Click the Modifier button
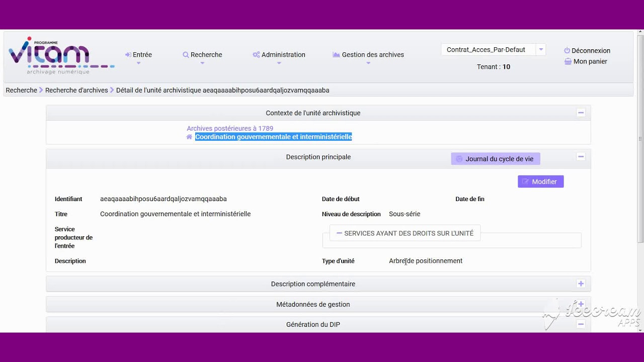This screenshot has height=362, width=644. 541,182
